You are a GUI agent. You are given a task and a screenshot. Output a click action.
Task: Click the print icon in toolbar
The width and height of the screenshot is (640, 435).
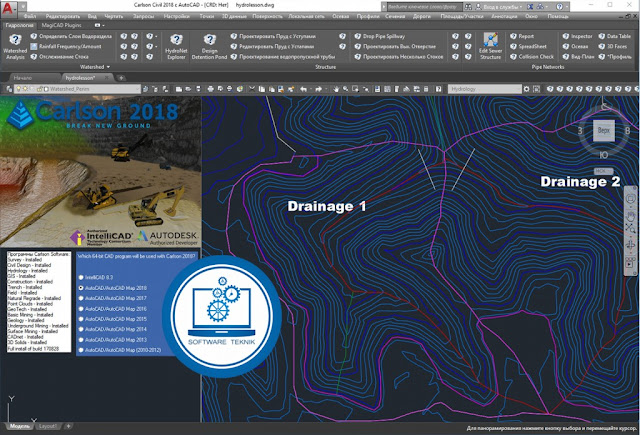[x=210, y=89]
